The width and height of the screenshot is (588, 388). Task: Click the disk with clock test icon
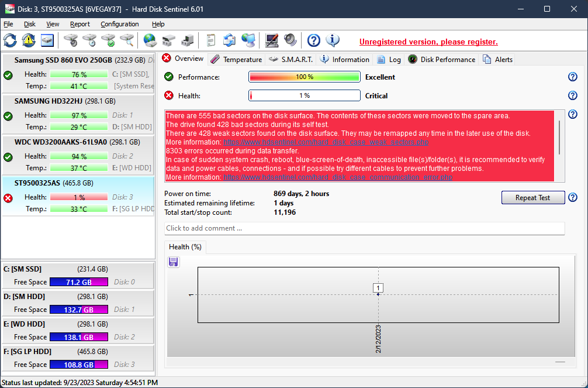click(89, 40)
